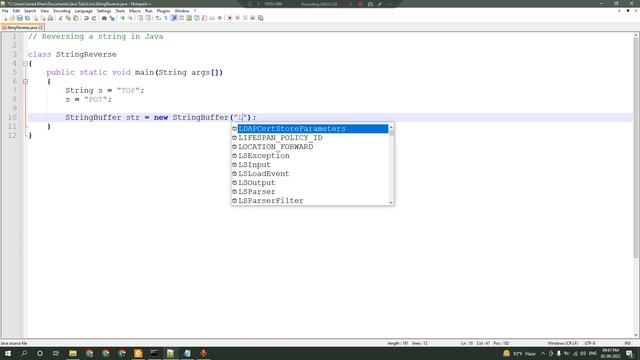Undo the last edit via the toolbar
This screenshot has width=640, height=360.
tap(86, 18)
